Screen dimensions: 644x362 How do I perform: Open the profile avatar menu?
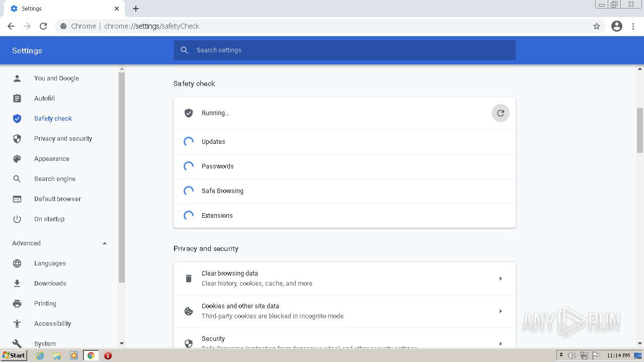(x=617, y=26)
